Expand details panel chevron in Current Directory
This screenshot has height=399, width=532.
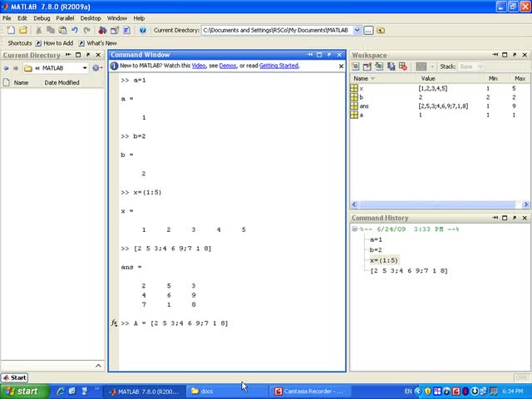(x=98, y=366)
